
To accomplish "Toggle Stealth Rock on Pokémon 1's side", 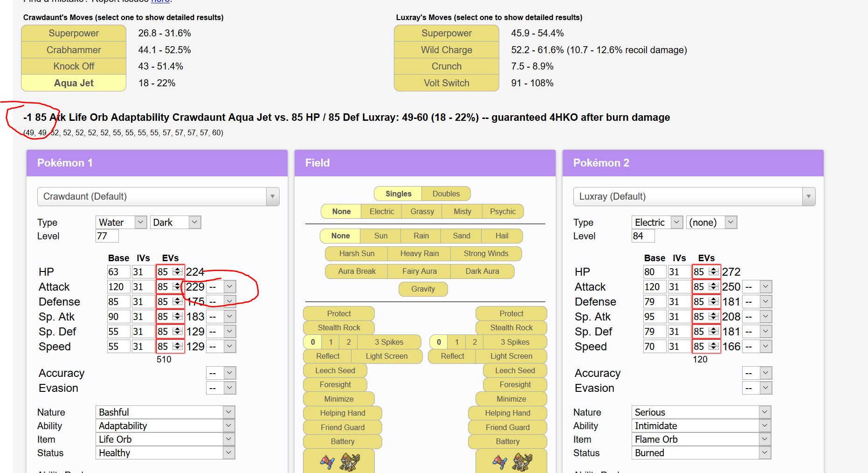I will coord(339,327).
